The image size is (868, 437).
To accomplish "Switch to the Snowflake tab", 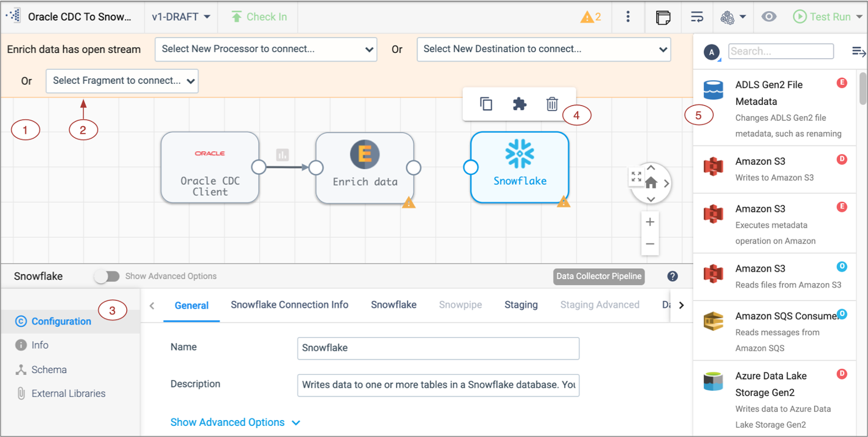I will click(x=394, y=305).
